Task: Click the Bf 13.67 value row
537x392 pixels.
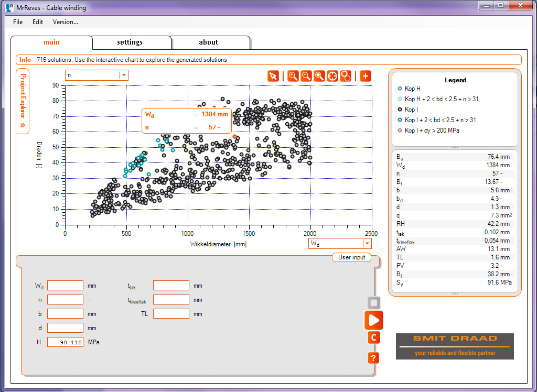Action: [455, 182]
